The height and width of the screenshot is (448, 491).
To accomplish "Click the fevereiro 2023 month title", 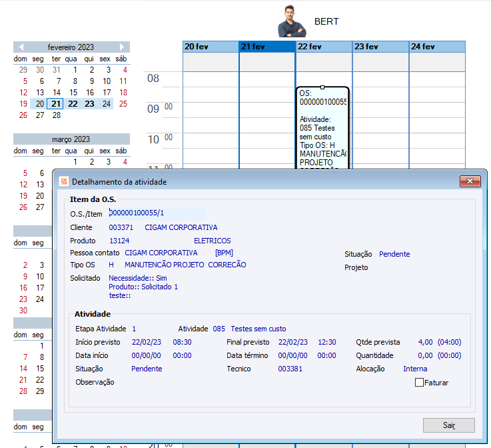I will 71,47.
